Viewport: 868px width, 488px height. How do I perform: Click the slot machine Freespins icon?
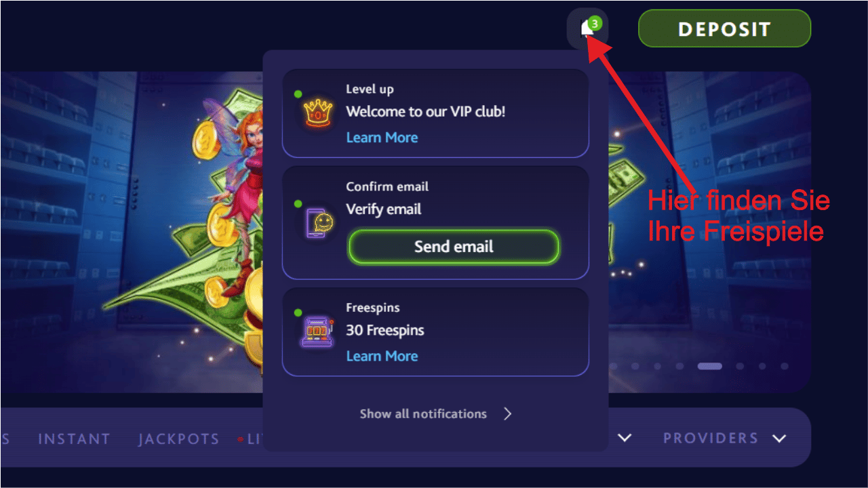coord(318,332)
